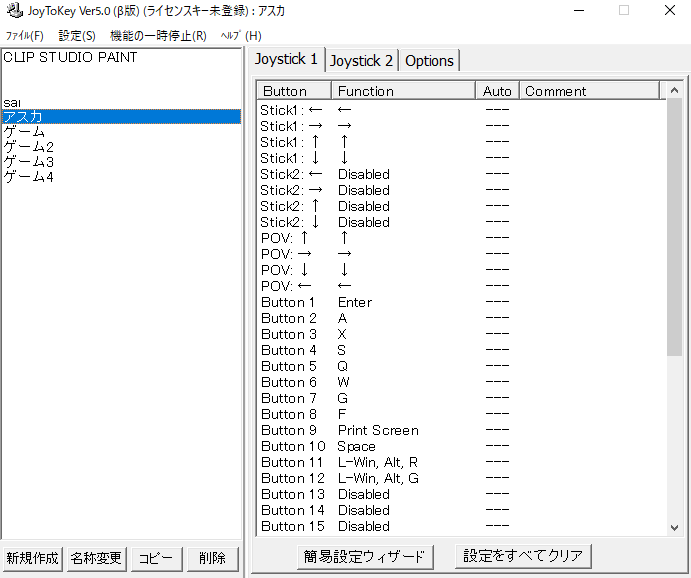Select the Button 4 row

click(x=461, y=350)
